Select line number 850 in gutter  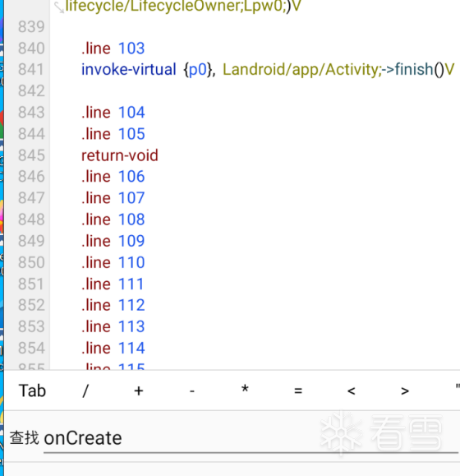31,262
